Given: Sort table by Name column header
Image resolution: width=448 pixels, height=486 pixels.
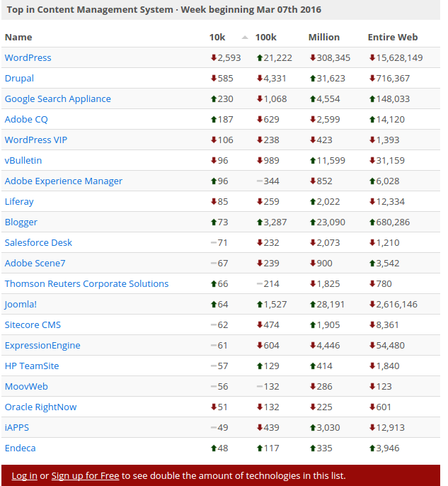Looking at the screenshot, I should [18, 37].
